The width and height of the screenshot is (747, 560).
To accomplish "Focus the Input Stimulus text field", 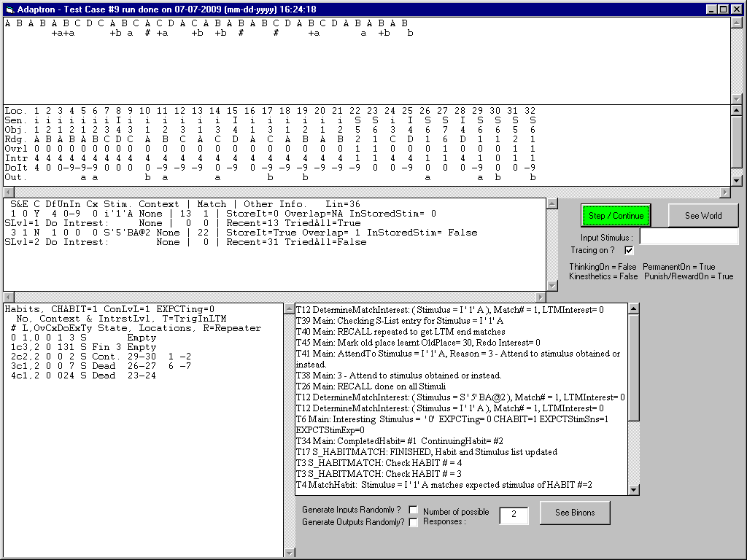I will (689, 237).
